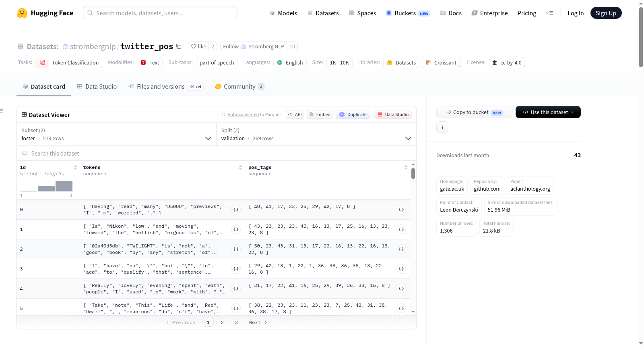644x347 pixels.
Task: Click the API button
Action: coord(295,114)
